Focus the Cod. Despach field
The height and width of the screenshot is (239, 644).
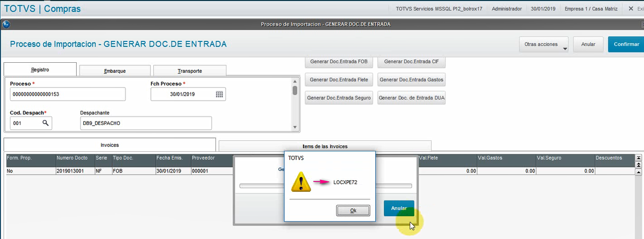[x=31, y=122]
